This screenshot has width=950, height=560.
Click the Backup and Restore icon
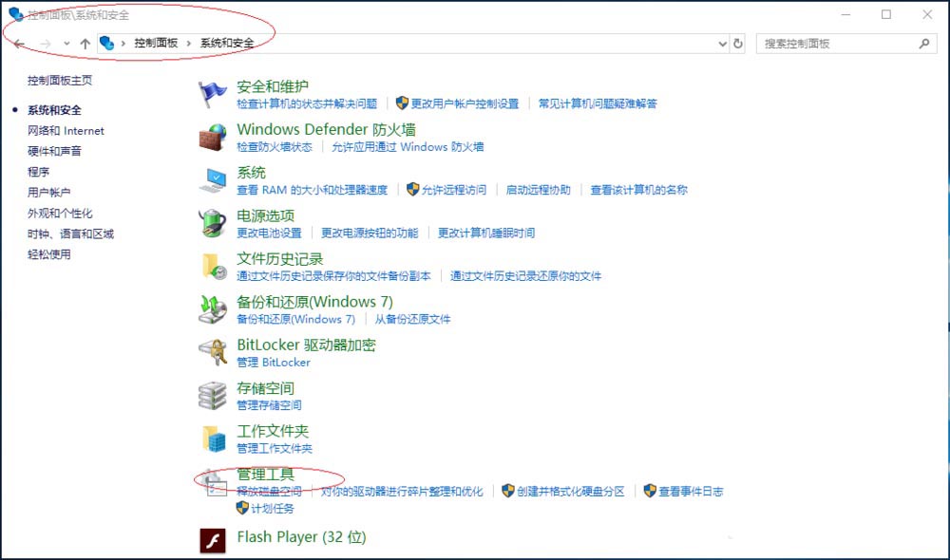click(212, 309)
